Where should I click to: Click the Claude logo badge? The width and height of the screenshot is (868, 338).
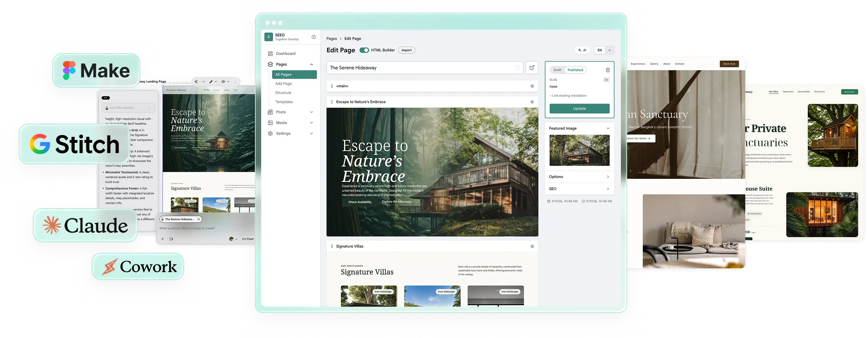pos(85,225)
